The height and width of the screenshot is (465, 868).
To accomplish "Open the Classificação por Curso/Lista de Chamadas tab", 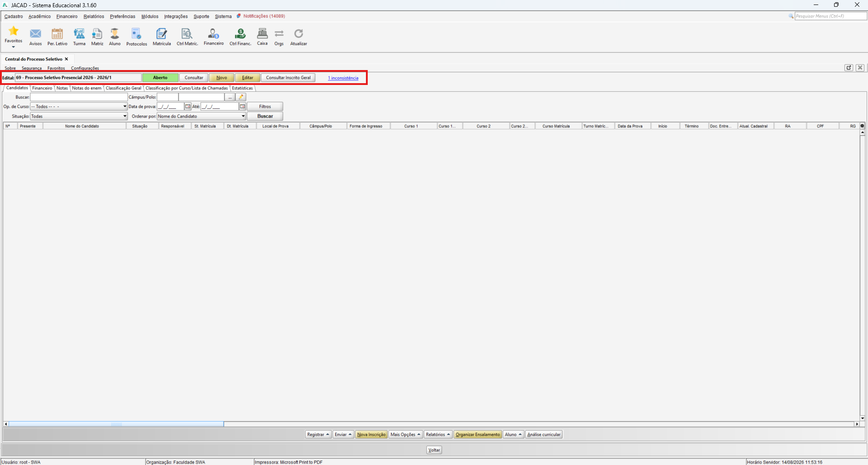I will [x=187, y=88].
